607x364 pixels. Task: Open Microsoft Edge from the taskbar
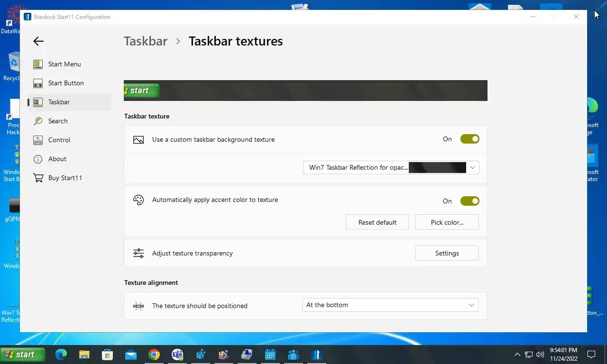pyautogui.click(x=61, y=355)
